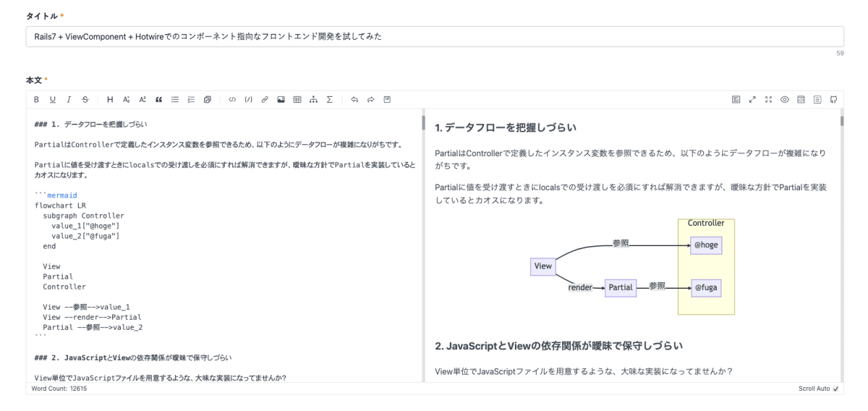Insert inline code with the </> icon
This screenshot has width=868, height=411.
pyautogui.click(x=232, y=98)
